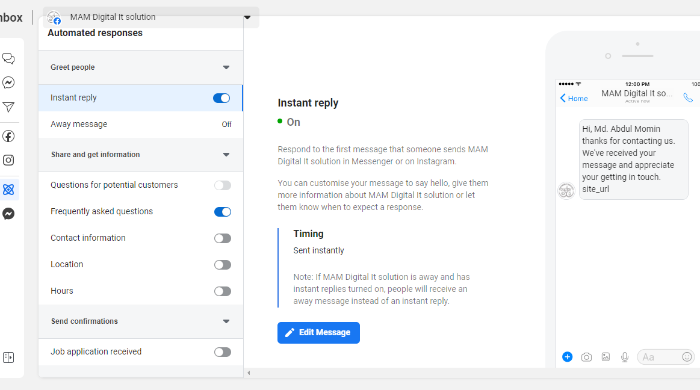Click the sidebar panel toggle icon at bottom

[x=8, y=357]
